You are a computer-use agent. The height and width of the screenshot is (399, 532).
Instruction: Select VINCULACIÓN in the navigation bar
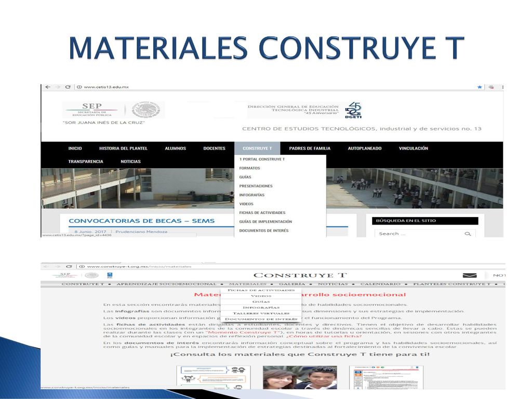[x=413, y=148]
